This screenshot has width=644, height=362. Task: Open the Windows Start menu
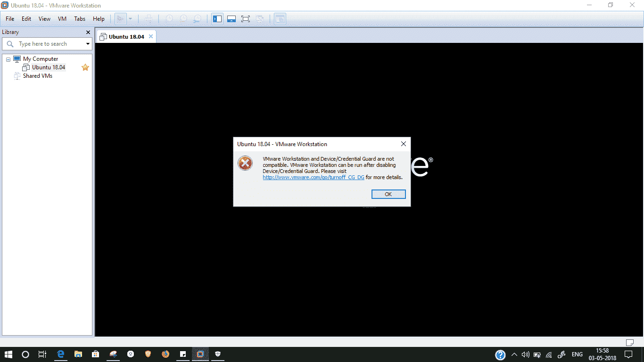[x=8, y=354]
